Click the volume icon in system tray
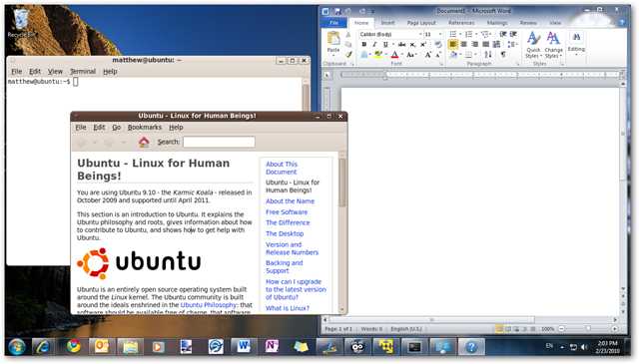 point(584,347)
